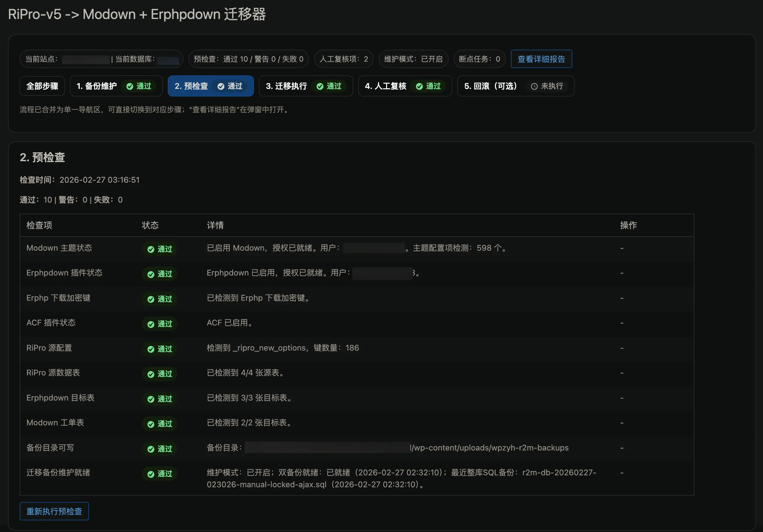Switch to 3. 迁移执行 step tab

306,86
